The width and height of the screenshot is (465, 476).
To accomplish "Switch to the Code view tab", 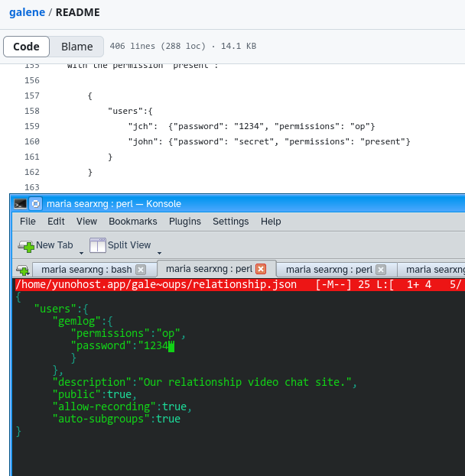I will (27, 47).
